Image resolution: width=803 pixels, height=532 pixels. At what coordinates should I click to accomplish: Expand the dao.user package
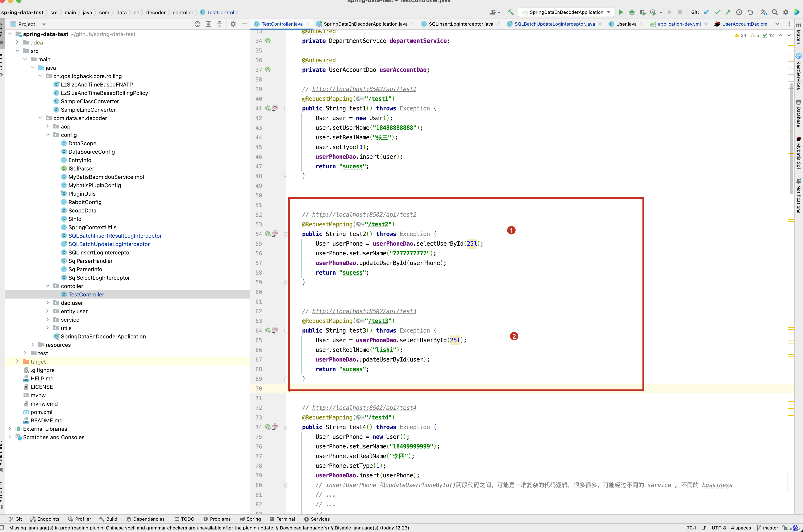pyautogui.click(x=47, y=303)
